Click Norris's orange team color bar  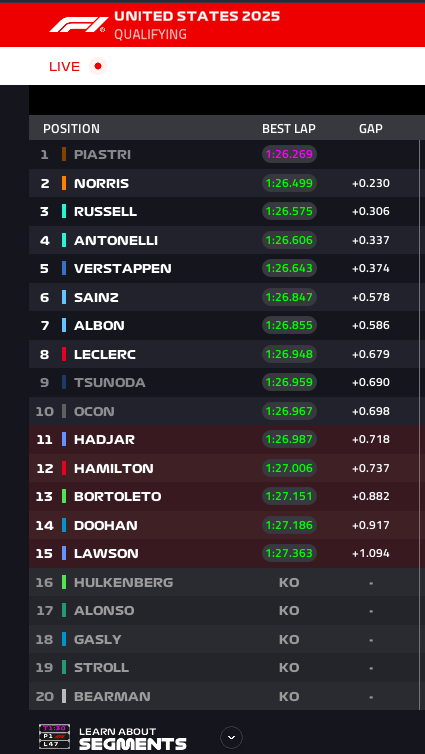(64, 183)
